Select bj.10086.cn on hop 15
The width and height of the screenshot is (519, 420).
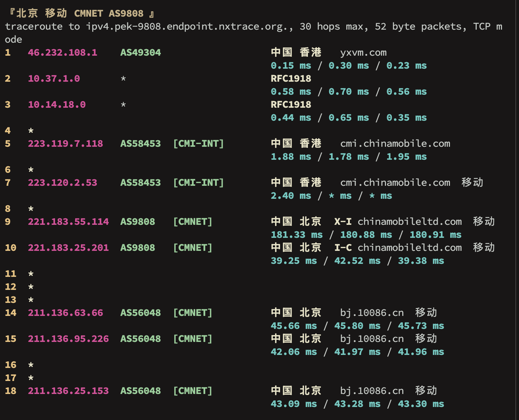(x=372, y=339)
